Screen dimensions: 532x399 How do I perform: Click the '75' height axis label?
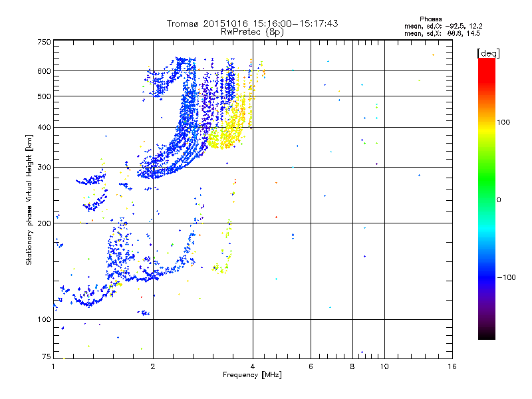coord(46,356)
